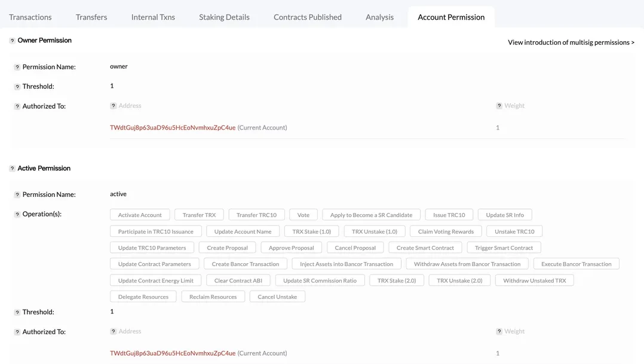
Task: Click the Transfer TRX operation tag
Action: (x=199, y=215)
